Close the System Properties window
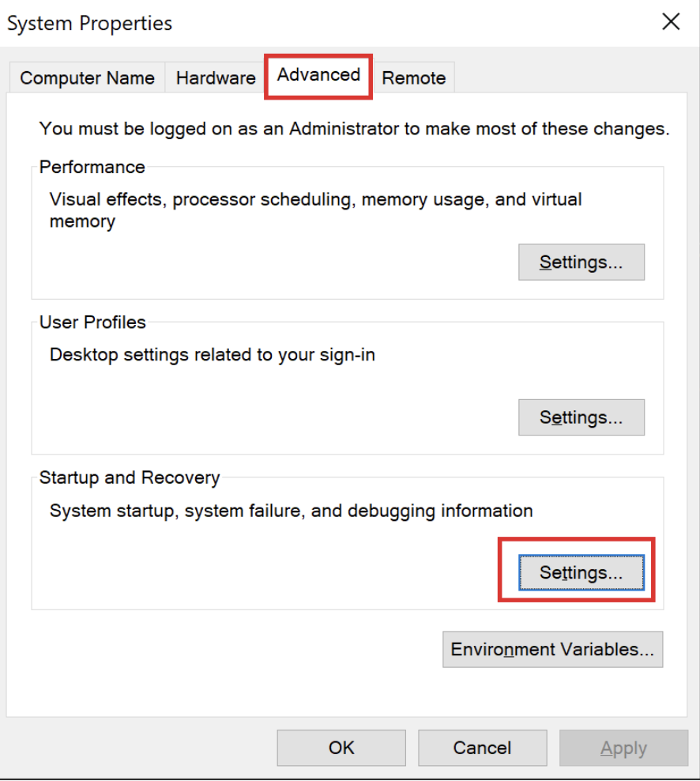The image size is (700, 781). [x=671, y=22]
